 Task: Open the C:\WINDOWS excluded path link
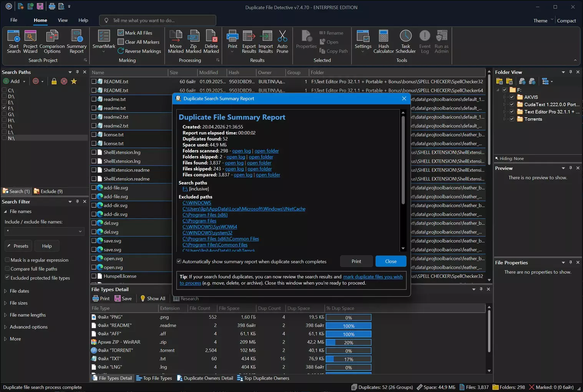(x=197, y=203)
